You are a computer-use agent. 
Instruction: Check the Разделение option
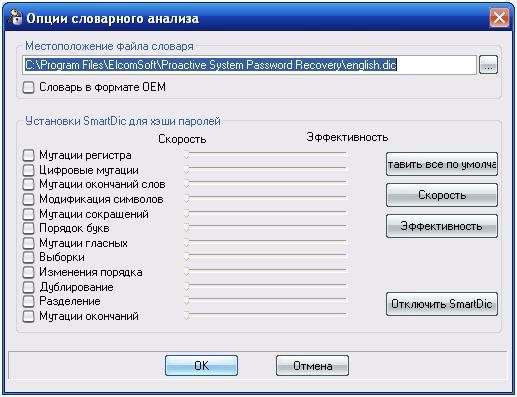pyautogui.click(x=28, y=301)
